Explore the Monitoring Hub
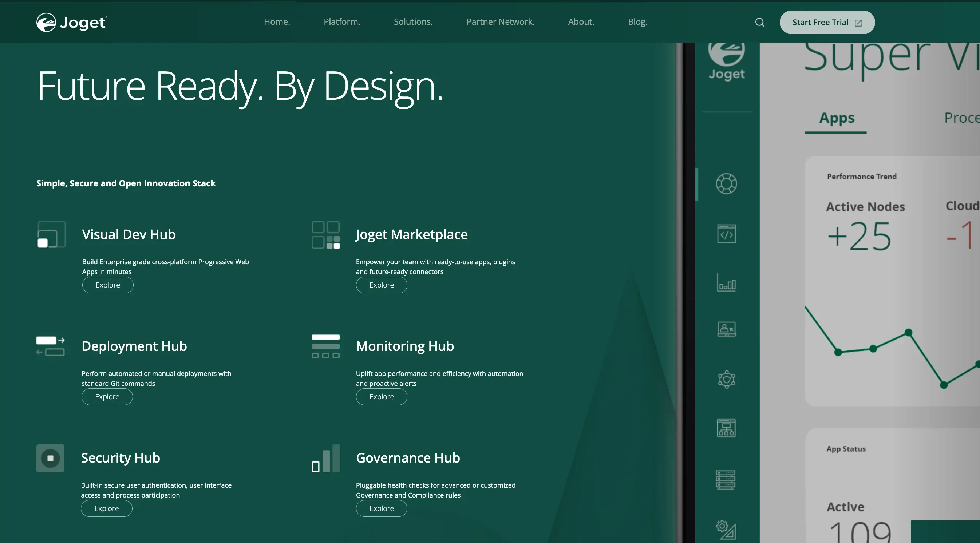This screenshot has width=980, height=543. (382, 397)
